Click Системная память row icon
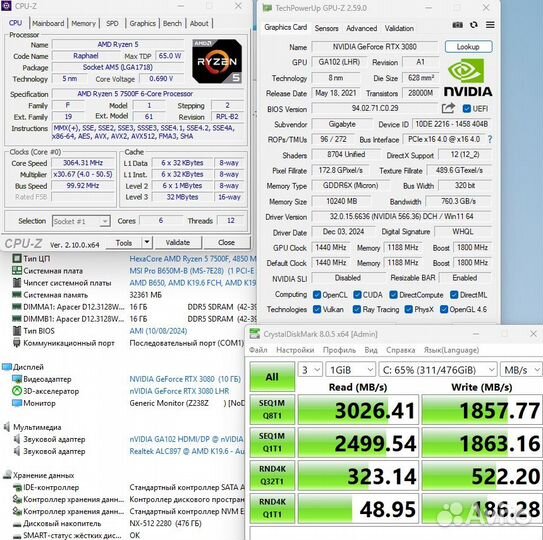Viewport: 543px width, 540px height. click(x=17, y=295)
